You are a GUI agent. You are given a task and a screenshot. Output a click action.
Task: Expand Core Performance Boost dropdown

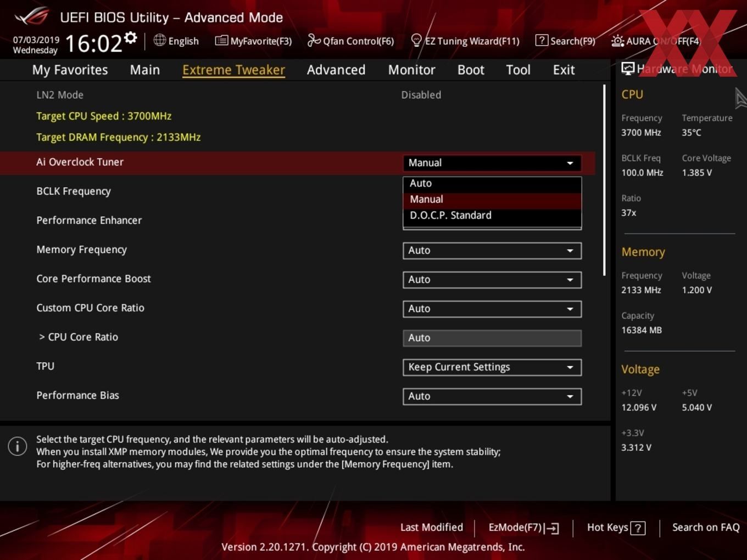492,279
